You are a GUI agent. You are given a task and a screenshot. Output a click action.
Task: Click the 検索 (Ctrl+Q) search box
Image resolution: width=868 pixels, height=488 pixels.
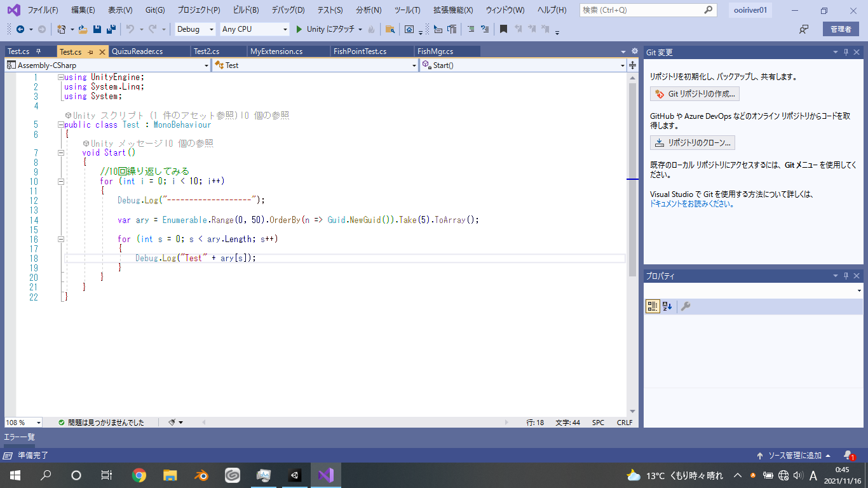[x=648, y=10]
